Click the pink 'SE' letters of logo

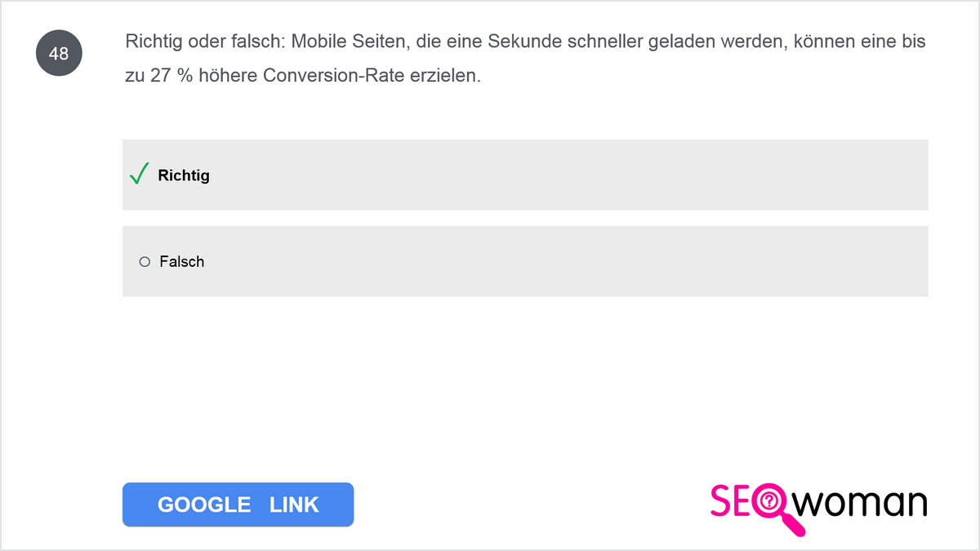(731, 502)
